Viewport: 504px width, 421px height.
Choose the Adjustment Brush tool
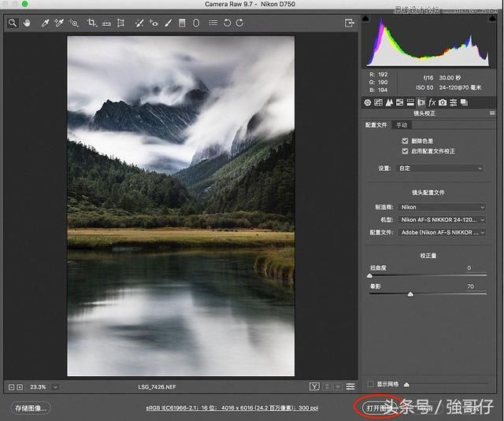coord(168,23)
